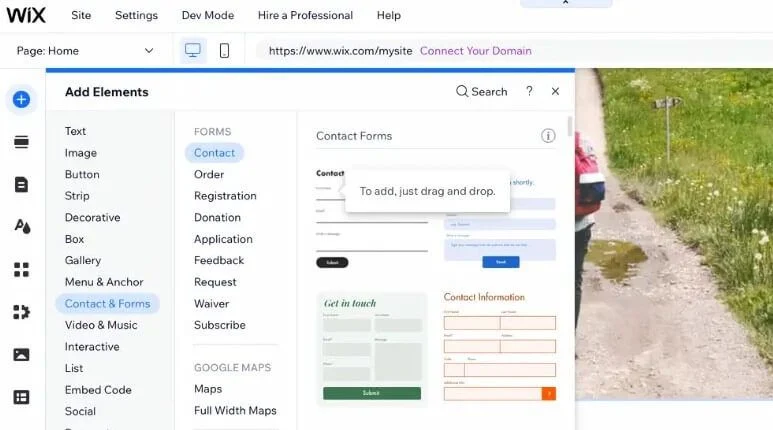Click Connect Your Domain link

475,51
